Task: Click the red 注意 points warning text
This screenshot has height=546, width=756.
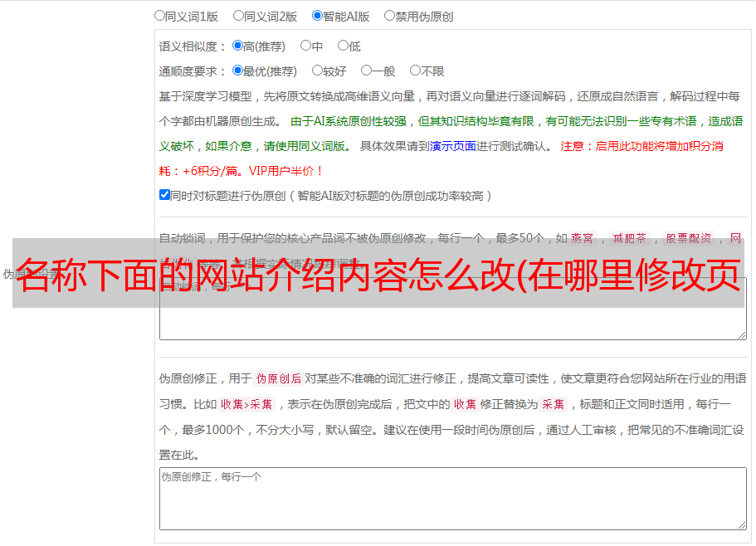Action: (x=441, y=158)
